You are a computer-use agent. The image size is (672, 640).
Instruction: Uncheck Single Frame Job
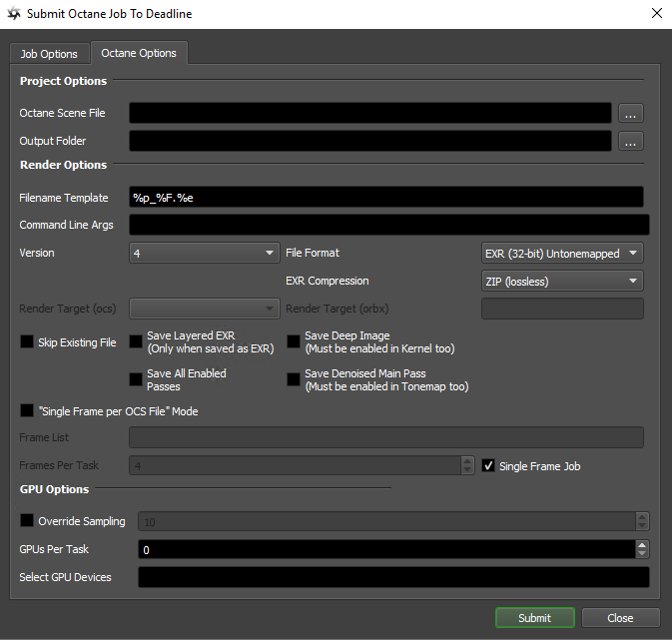[488, 466]
